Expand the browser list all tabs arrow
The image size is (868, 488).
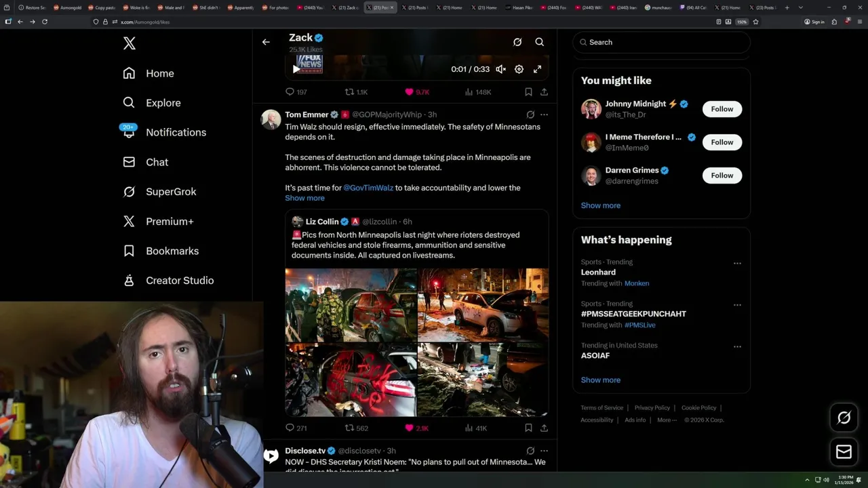coord(800,7)
